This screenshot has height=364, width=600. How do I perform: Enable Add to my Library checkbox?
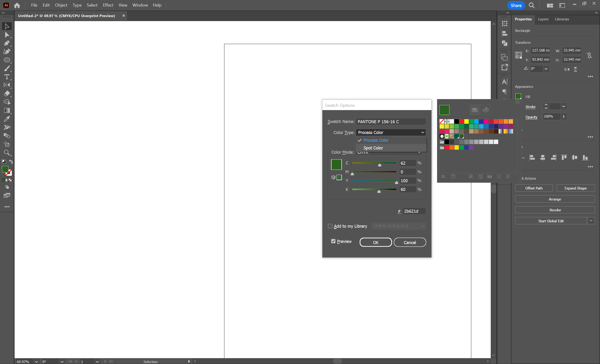[x=330, y=226]
